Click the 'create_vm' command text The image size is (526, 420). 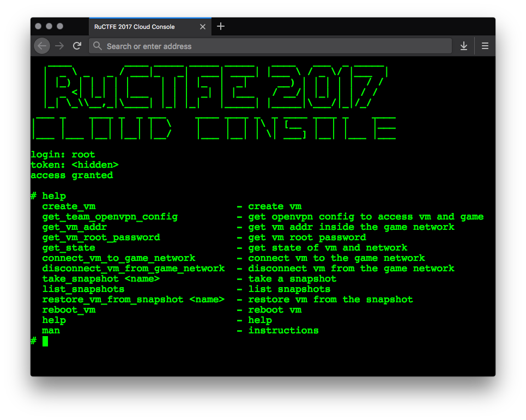69,206
